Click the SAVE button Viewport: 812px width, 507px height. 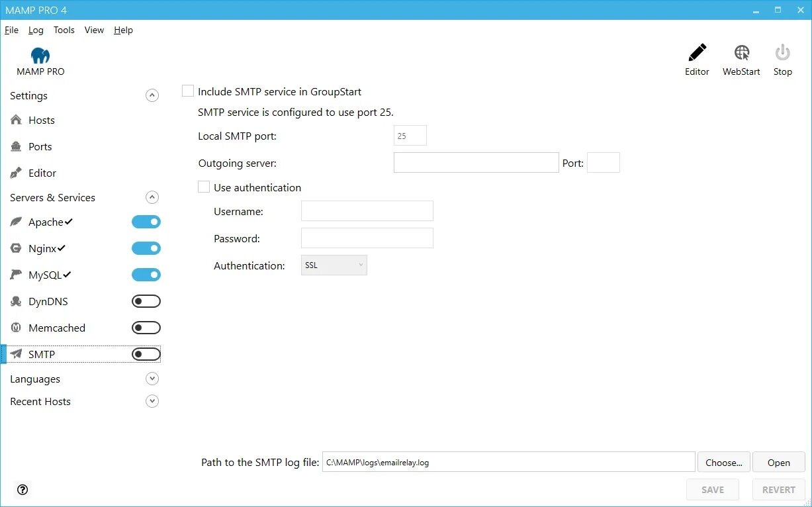point(713,490)
